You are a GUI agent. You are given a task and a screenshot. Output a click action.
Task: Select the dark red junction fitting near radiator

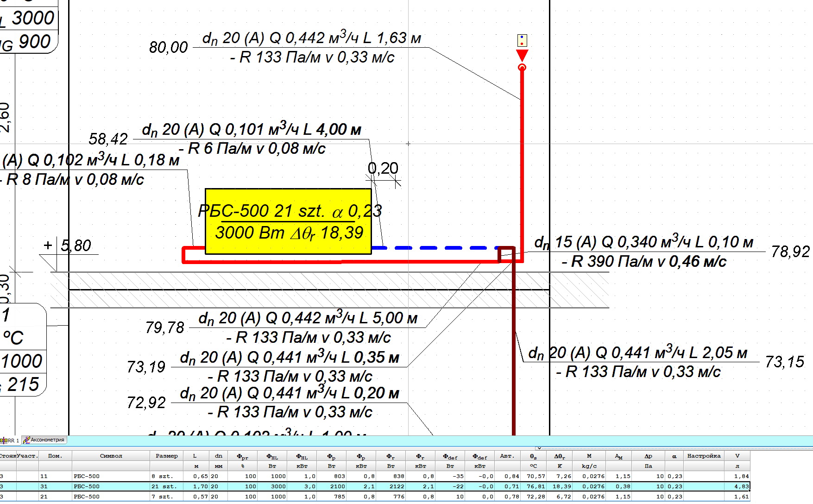[506, 254]
